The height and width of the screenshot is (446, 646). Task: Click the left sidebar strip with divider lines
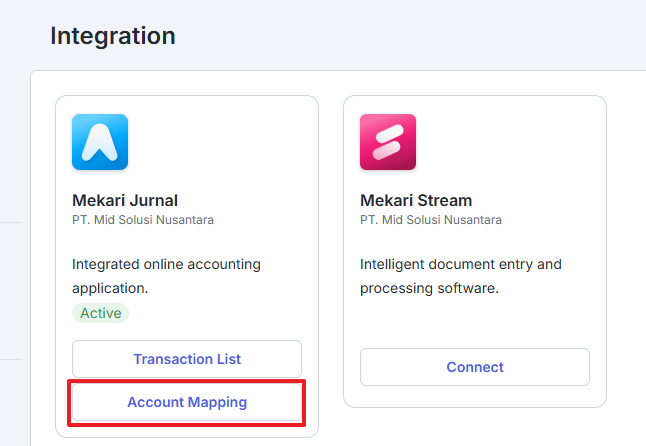pyautogui.click(x=11, y=288)
